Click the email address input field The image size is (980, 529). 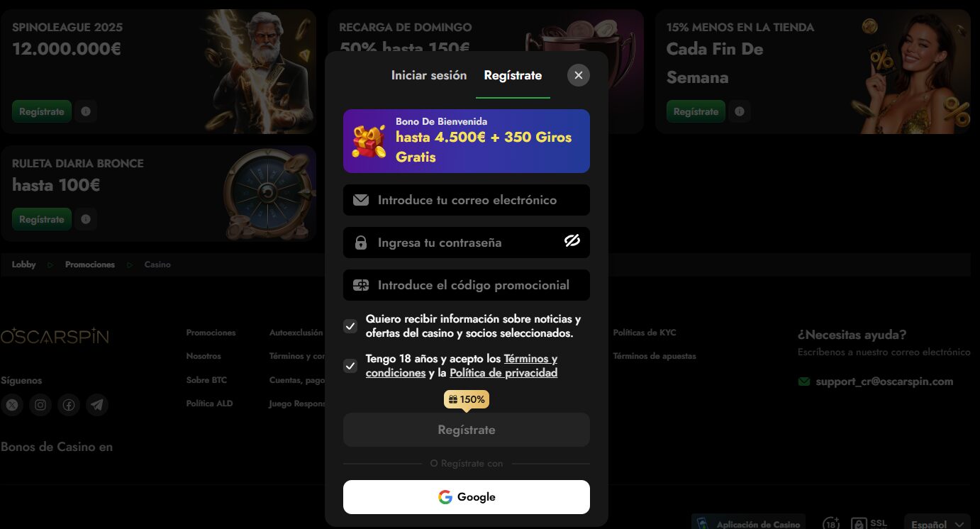tap(467, 200)
